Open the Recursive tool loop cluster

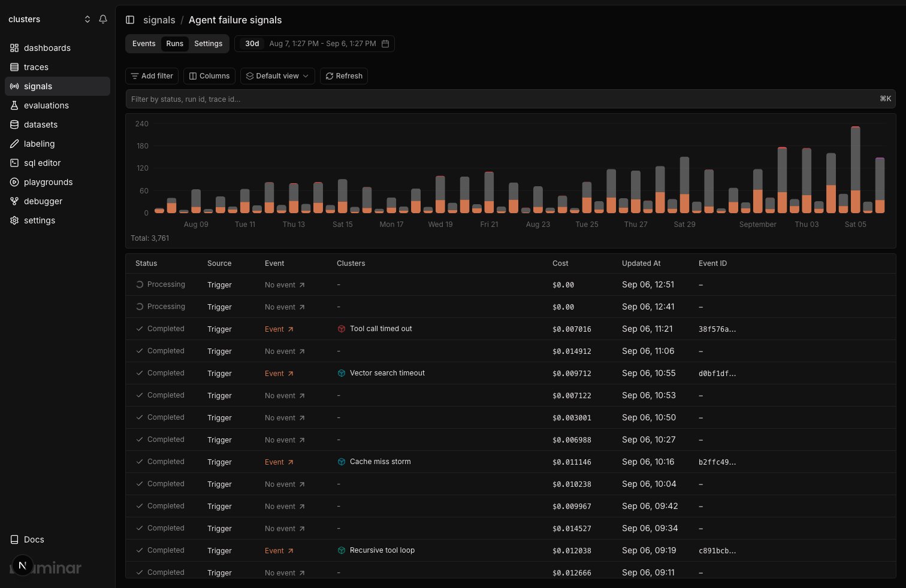pos(376,550)
